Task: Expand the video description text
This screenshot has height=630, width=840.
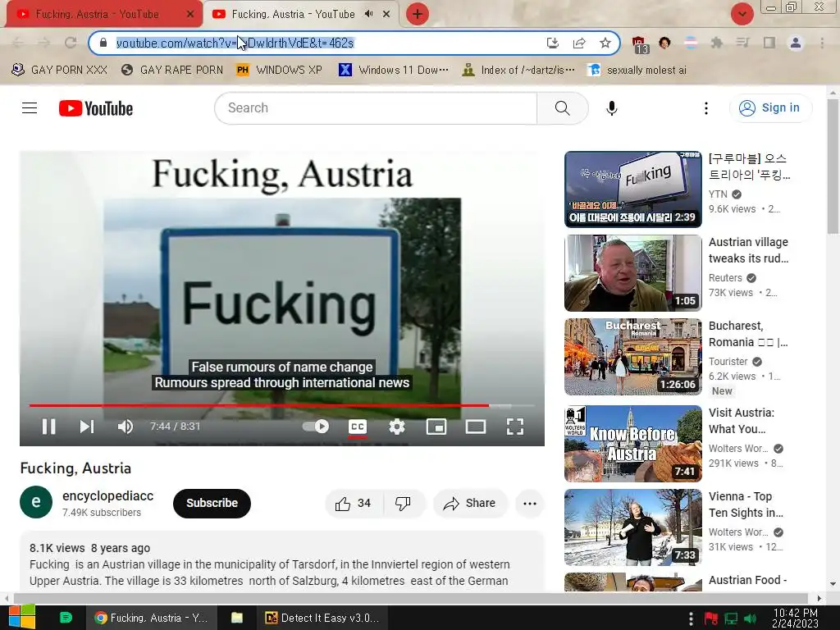Action: click(x=282, y=561)
